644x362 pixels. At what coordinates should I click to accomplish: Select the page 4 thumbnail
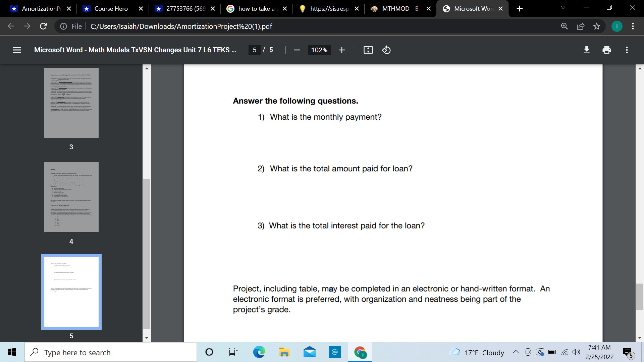[x=71, y=197]
